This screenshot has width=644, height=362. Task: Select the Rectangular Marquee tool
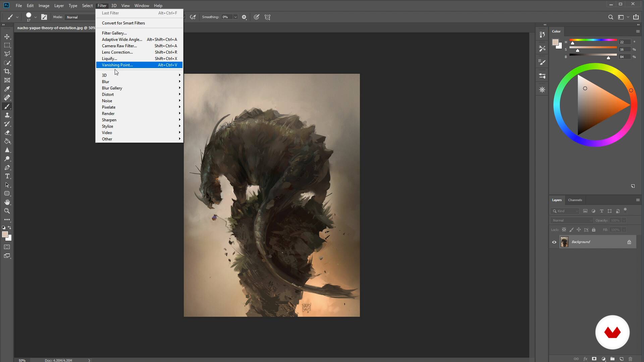tap(7, 45)
